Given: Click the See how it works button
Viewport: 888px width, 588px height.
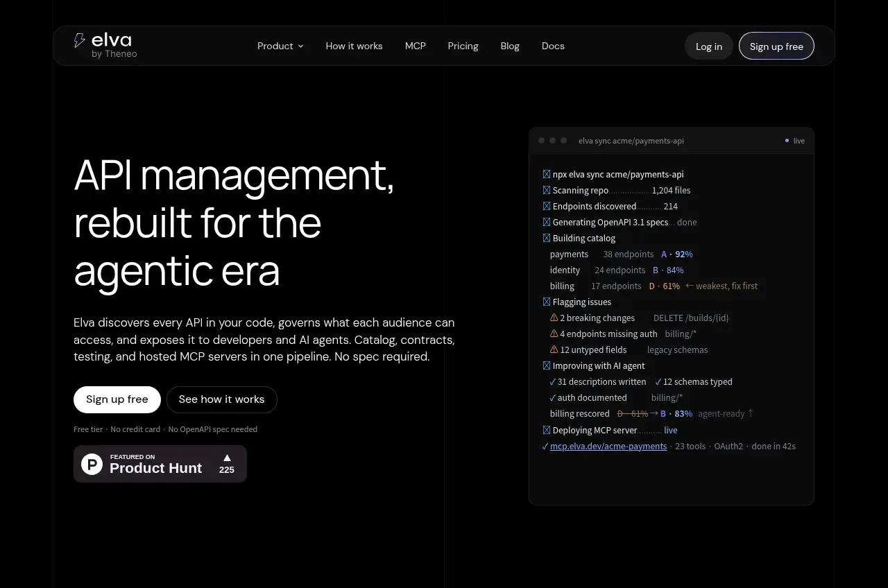Looking at the screenshot, I should click(x=222, y=399).
